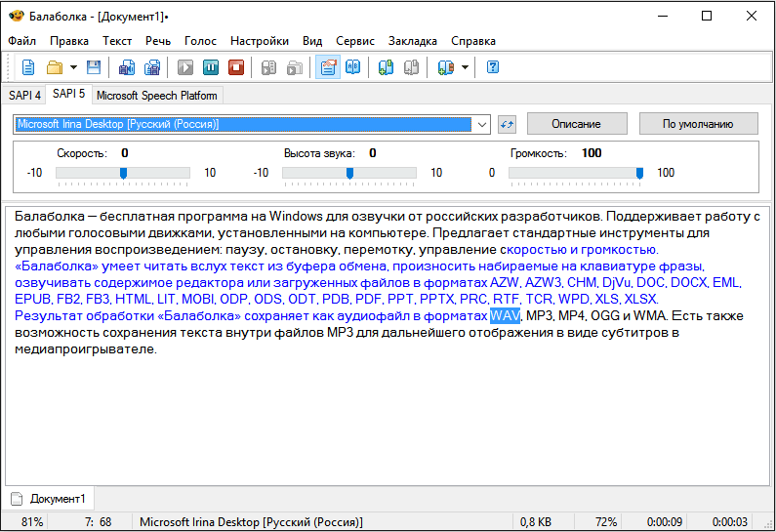Open the Голос menu
776x532 pixels.
(x=200, y=41)
